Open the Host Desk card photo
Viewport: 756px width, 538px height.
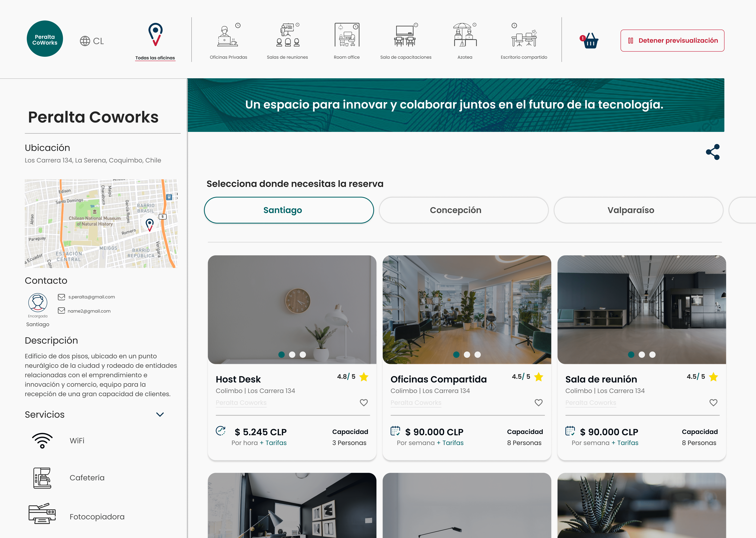(x=292, y=309)
